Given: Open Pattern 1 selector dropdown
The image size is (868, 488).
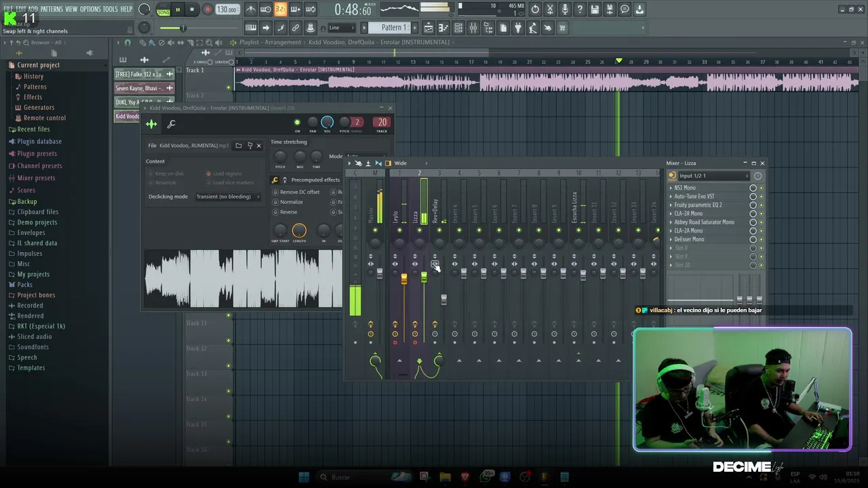Looking at the screenshot, I should point(393,28).
